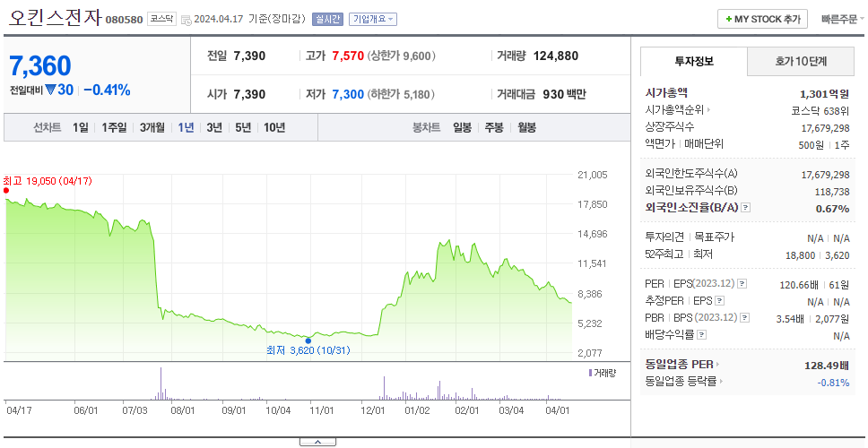Click the red 최고 19,050 marker dot
This screenshot has height=448, width=868.
point(6,190)
